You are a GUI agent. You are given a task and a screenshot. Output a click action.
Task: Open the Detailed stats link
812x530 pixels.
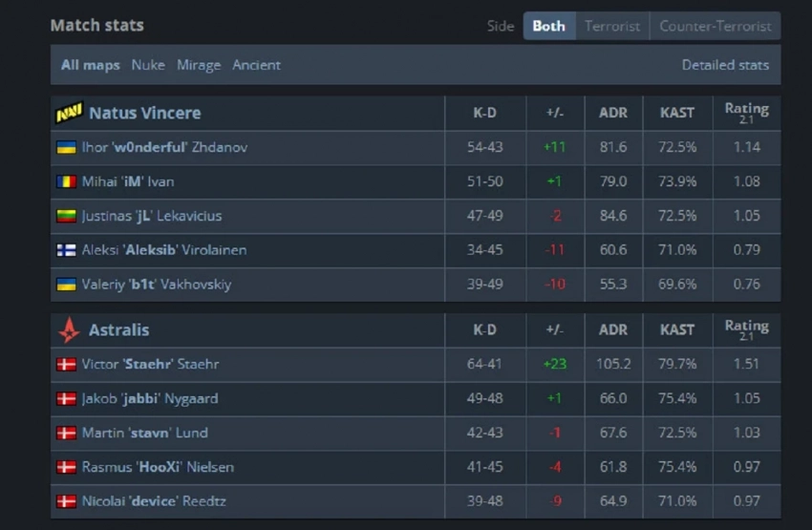tap(725, 65)
